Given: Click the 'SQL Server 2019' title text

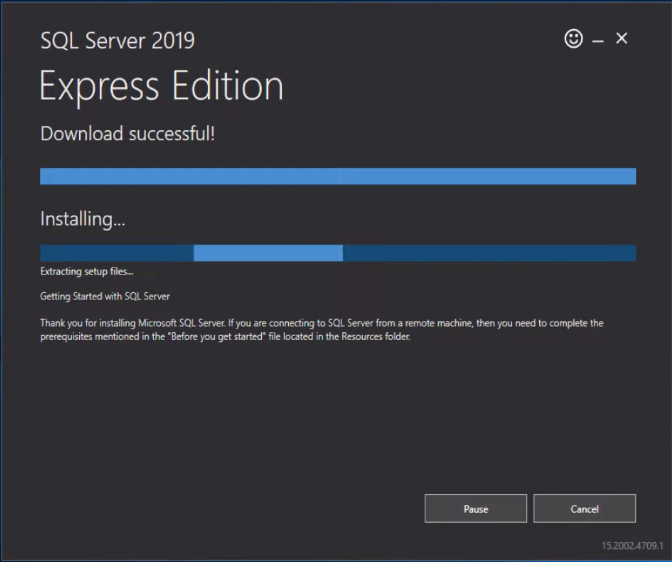Looking at the screenshot, I should [117, 41].
